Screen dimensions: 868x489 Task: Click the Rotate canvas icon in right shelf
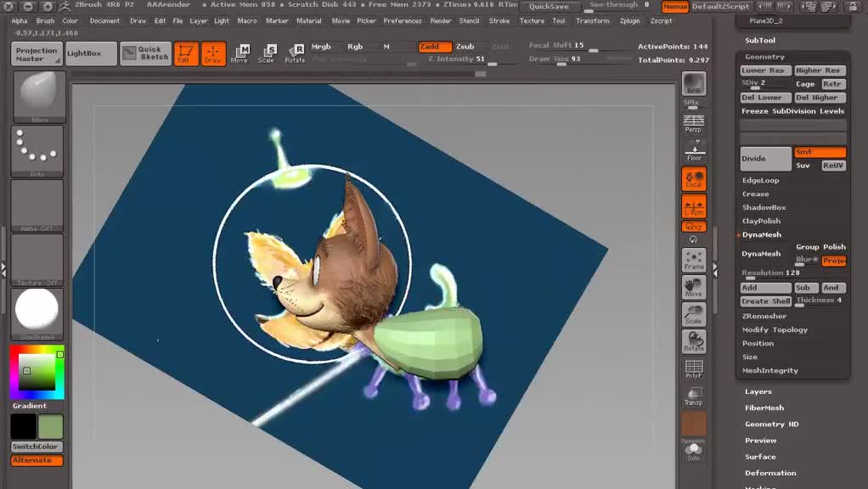click(694, 341)
